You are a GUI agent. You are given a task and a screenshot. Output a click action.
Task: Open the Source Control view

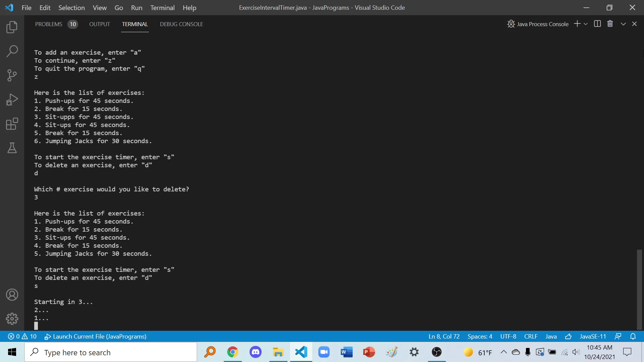click(x=12, y=75)
